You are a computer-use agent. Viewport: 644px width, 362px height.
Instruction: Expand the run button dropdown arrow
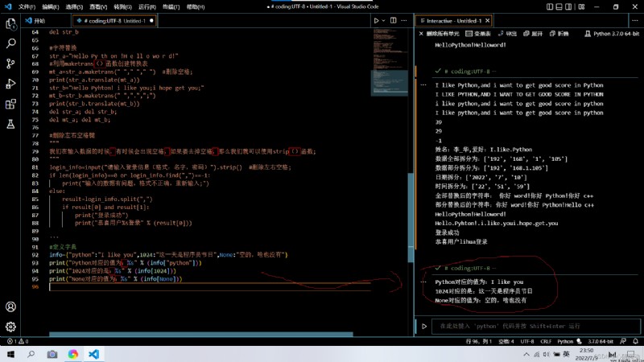point(384,21)
